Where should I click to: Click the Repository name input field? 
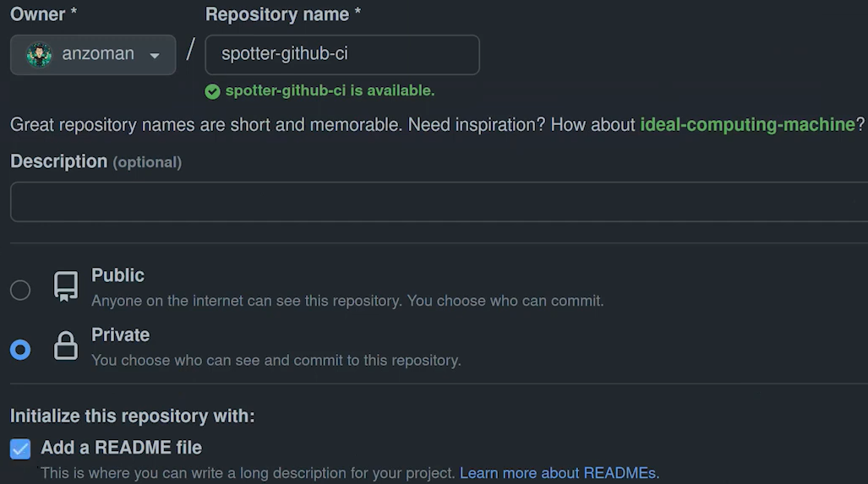341,55
